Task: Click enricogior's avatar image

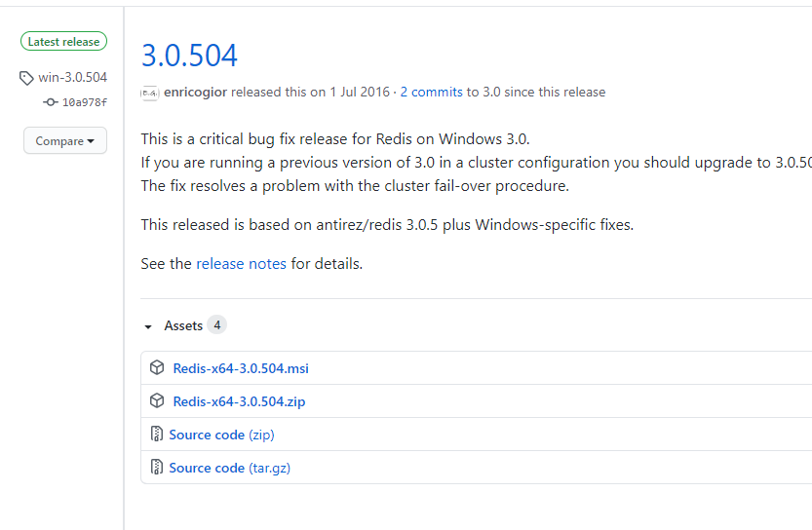Action: pos(150,93)
